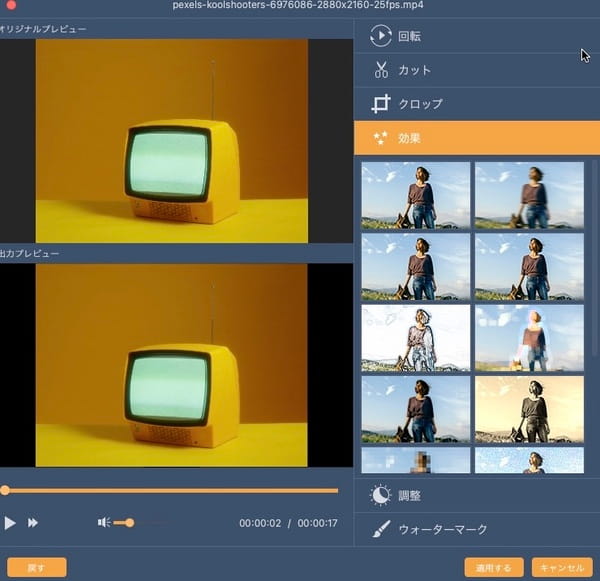This screenshot has height=581, width=600.
Task: Select the left effect thumbnail in fourth row
Action: [416, 409]
